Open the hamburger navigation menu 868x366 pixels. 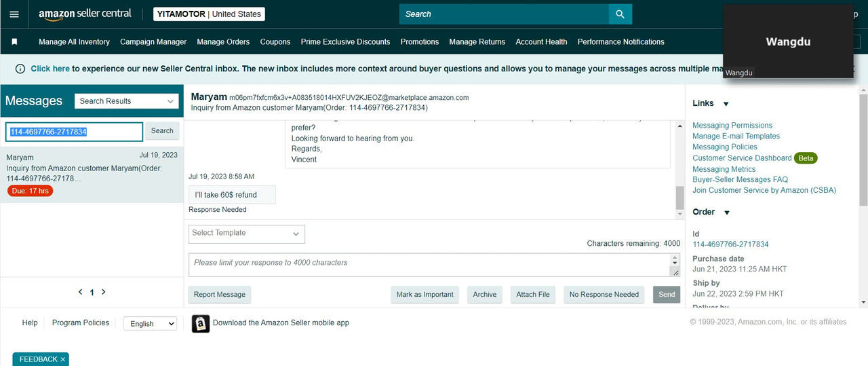[x=14, y=14]
